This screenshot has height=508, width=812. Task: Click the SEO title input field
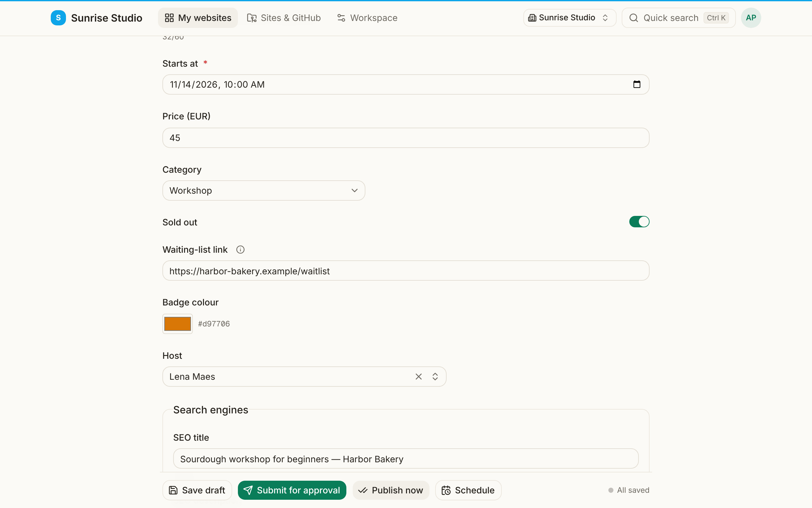click(406, 458)
